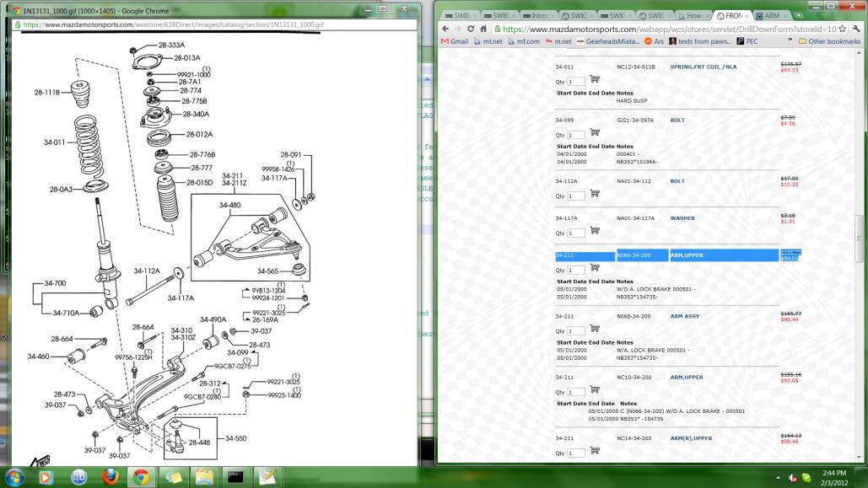Open the ARM,UPPER highlighted part link
Image resolution: width=868 pixels, height=488 pixels.
point(687,254)
